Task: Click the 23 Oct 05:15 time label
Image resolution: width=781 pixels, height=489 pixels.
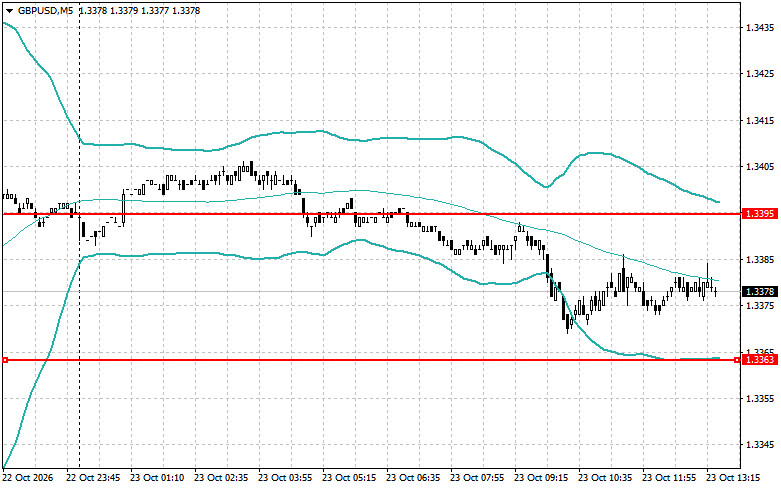Action: pos(349,478)
